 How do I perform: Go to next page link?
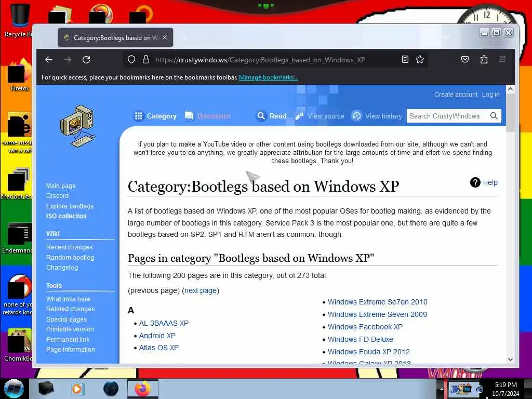(x=201, y=290)
